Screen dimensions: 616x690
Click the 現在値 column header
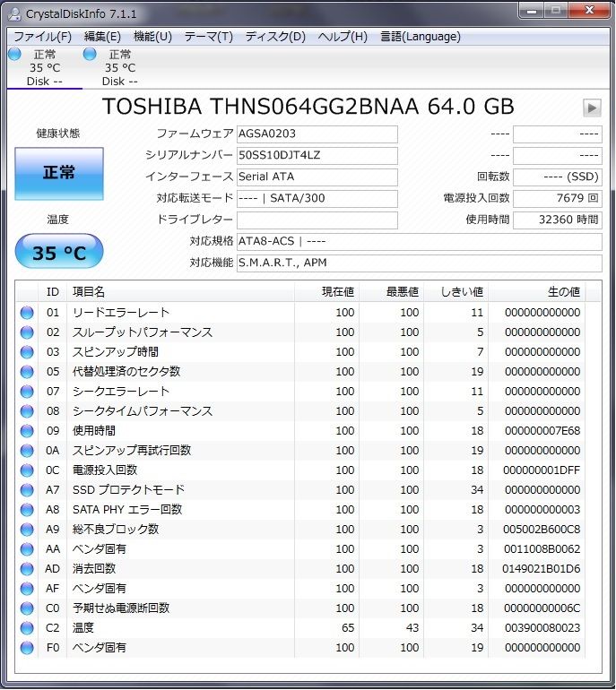(326, 292)
